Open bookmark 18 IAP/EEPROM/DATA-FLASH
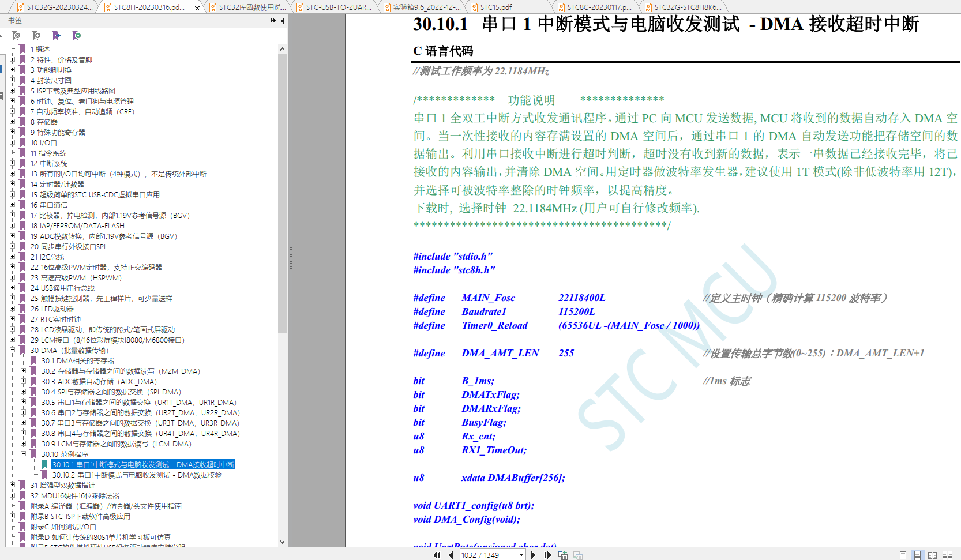Viewport: 961px width, 560px height. (77, 226)
